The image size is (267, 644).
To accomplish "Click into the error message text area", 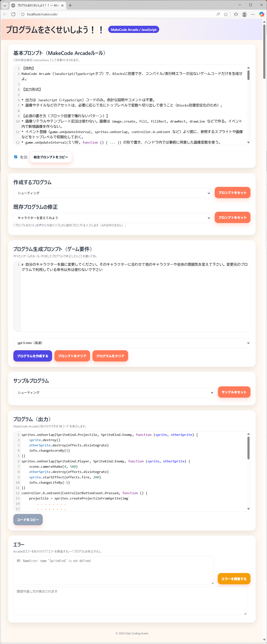I will click(113, 570).
